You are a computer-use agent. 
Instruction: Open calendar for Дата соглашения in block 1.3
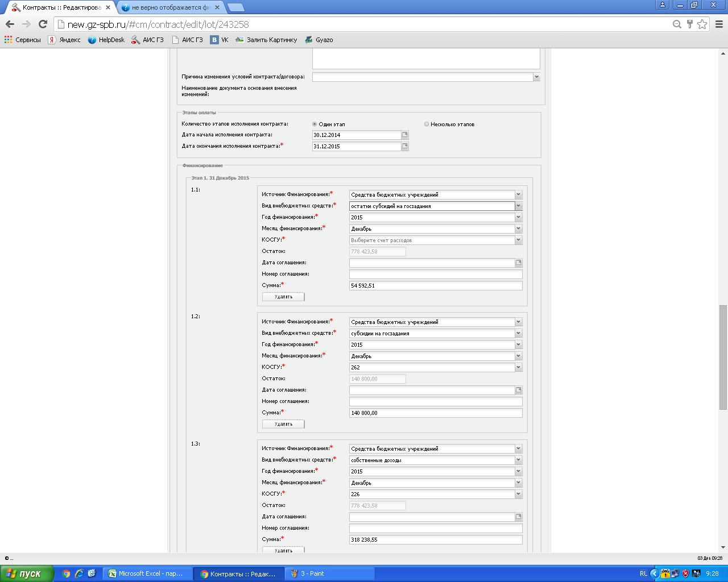[x=519, y=517]
